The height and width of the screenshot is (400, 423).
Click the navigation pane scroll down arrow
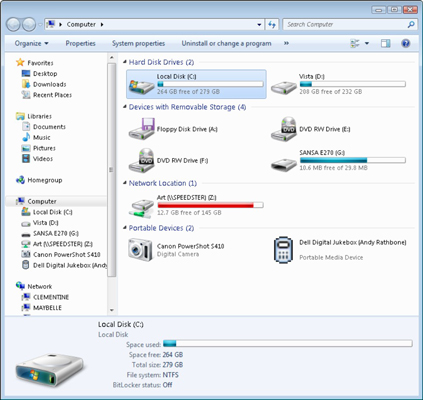click(x=112, y=310)
